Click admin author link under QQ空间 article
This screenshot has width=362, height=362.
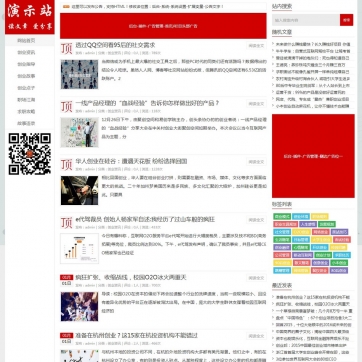[90, 53]
